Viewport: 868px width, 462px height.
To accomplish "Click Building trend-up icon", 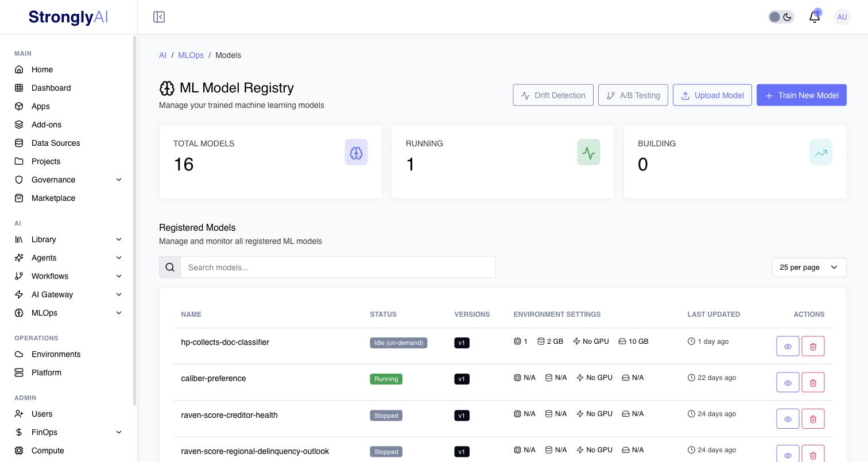I will (x=820, y=153).
